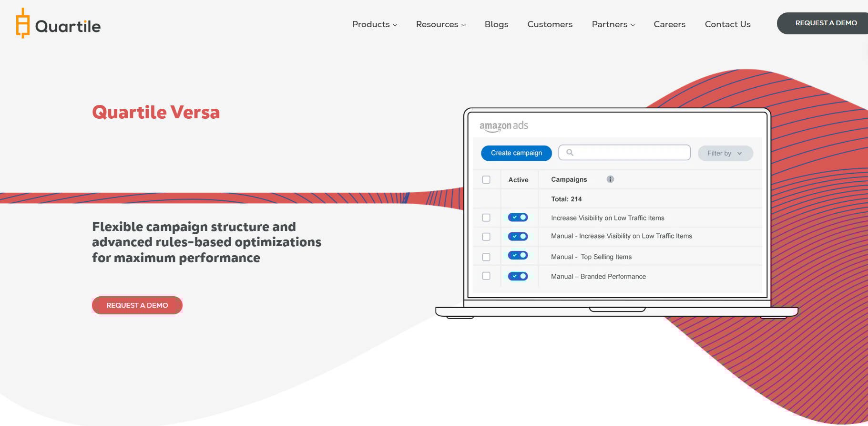Select checkbox for Manual – Branded Performance row
The image size is (868, 426).
[x=486, y=276]
